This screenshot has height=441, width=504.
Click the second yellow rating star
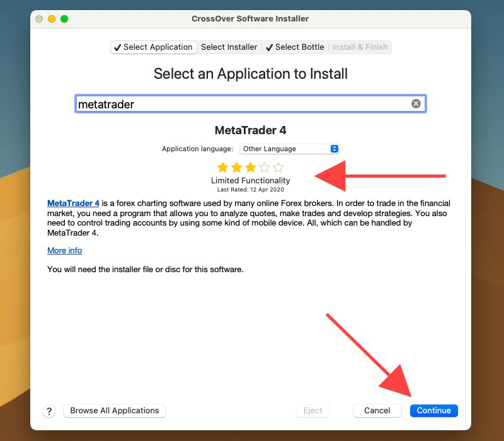coord(236,168)
